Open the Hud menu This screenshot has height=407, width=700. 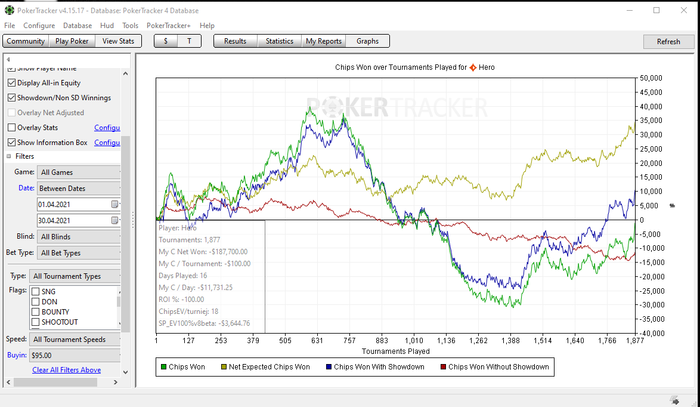click(x=107, y=25)
